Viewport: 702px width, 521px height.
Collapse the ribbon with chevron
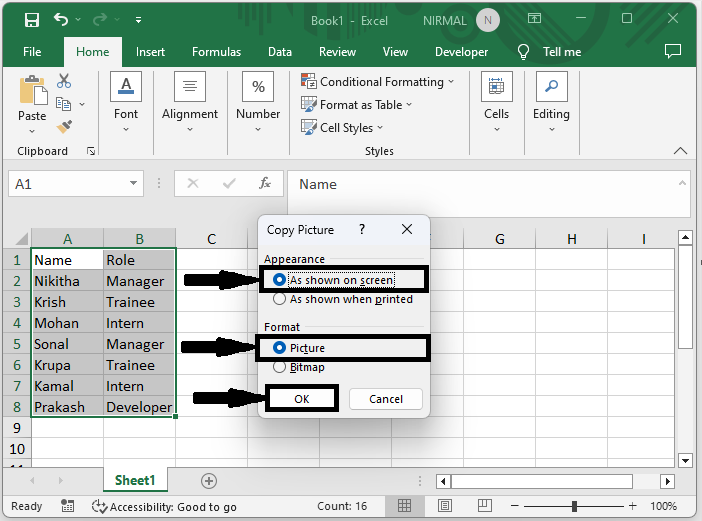point(680,150)
